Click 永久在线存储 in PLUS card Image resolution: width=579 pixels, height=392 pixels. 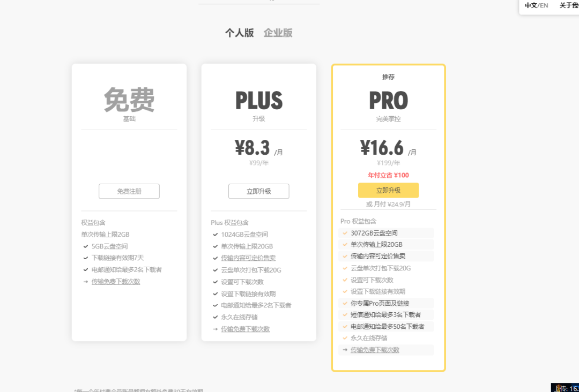[239, 317]
